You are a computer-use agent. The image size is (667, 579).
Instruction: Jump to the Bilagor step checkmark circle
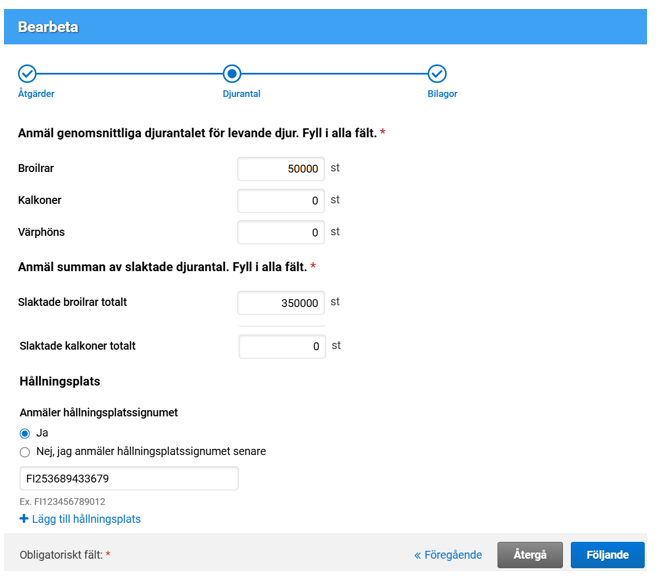pos(437,74)
